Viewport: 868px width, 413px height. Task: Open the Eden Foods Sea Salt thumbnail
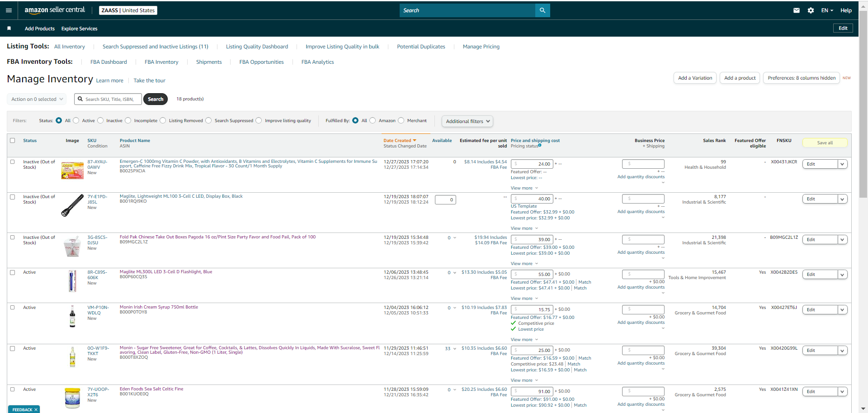click(72, 398)
